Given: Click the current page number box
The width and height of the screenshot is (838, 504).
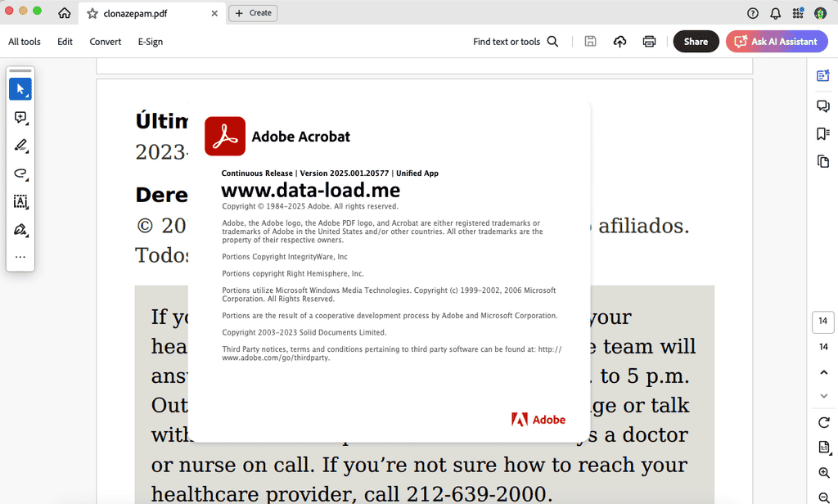Looking at the screenshot, I should click(x=823, y=322).
